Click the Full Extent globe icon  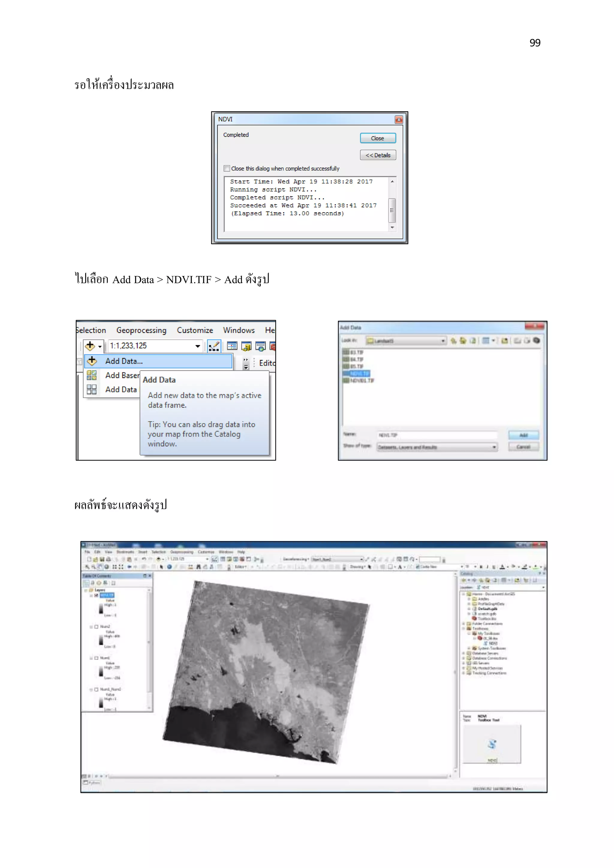(x=107, y=567)
